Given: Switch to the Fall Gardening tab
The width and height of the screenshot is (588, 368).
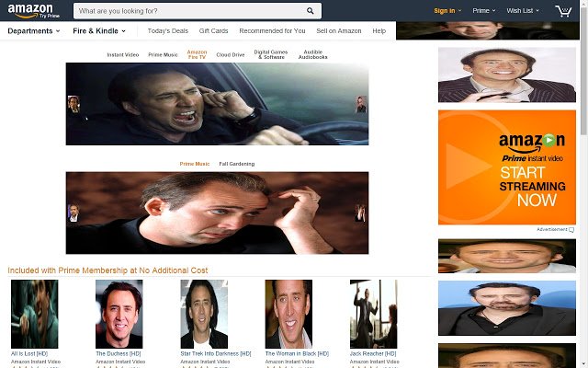Looking at the screenshot, I should 237,164.
